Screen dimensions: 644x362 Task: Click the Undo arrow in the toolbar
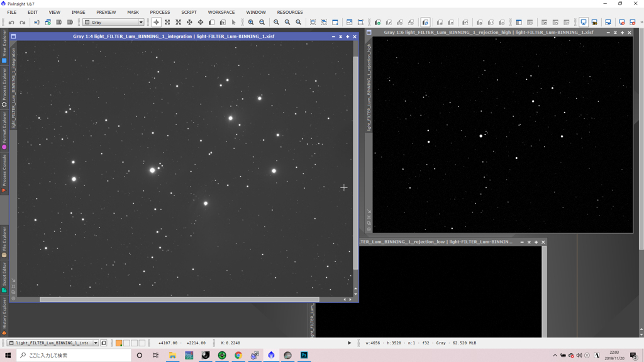click(x=11, y=23)
